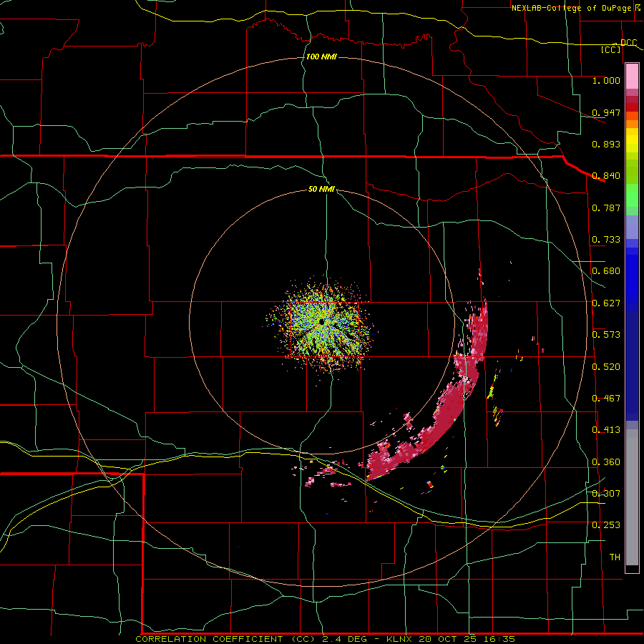
Task: Click the 16:35 time stamp in the caption
Action: pos(499,639)
